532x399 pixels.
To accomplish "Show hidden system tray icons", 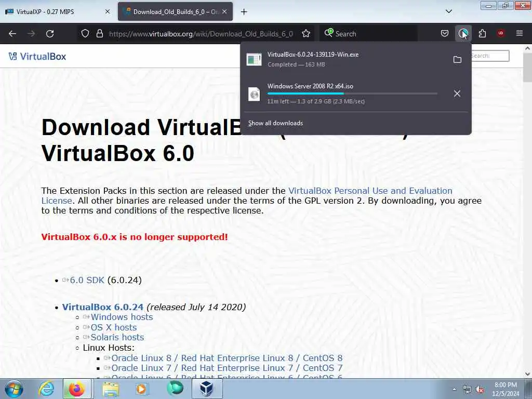I will point(454,390).
